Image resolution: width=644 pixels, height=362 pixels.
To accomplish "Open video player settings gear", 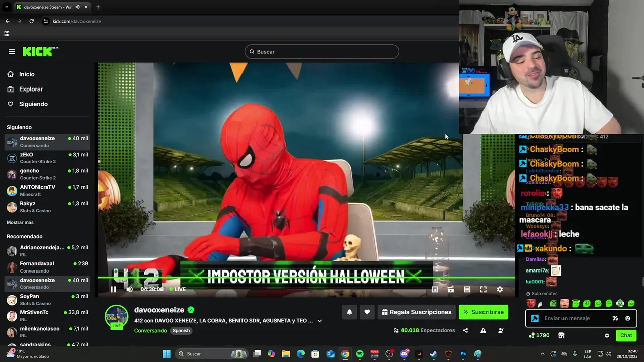I will coord(500,289).
